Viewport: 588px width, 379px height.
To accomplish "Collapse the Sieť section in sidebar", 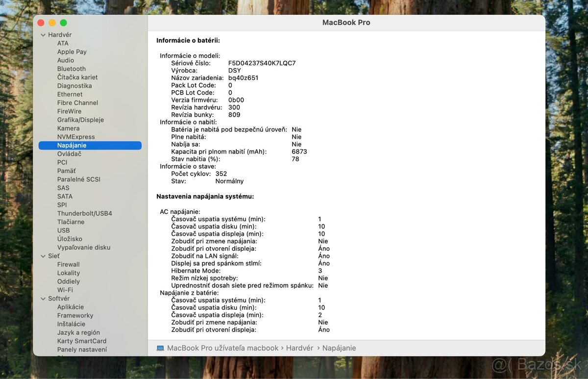I will point(43,256).
